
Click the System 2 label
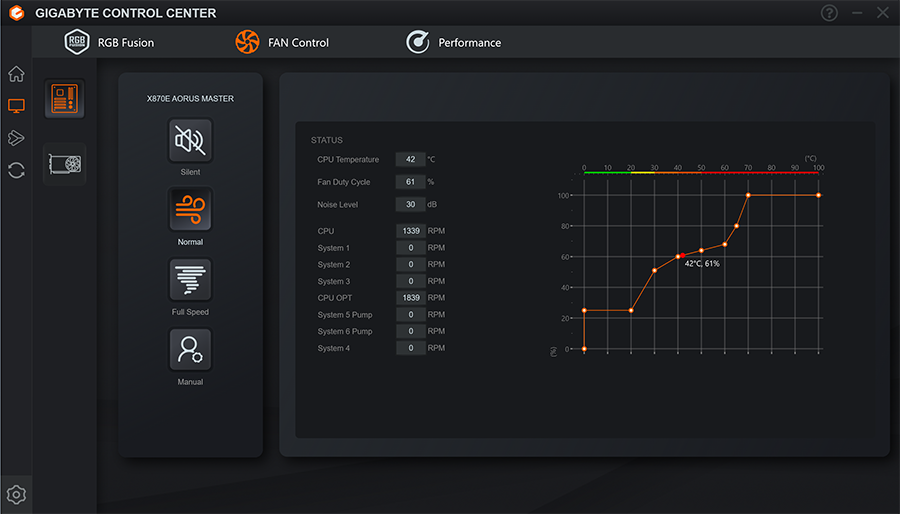tap(333, 264)
